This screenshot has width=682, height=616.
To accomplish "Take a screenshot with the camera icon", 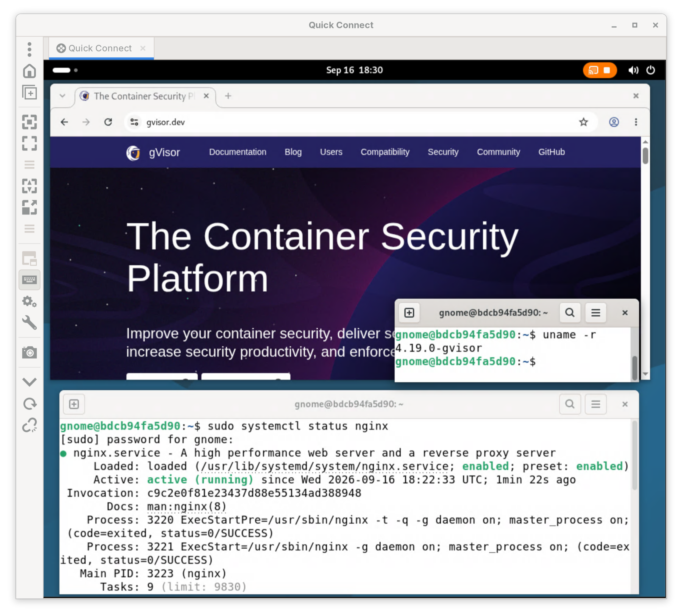I will [x=30, y=352].
